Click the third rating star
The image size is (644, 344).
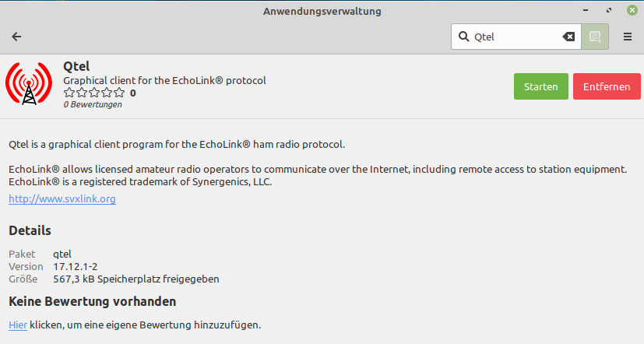coord(94,93)
